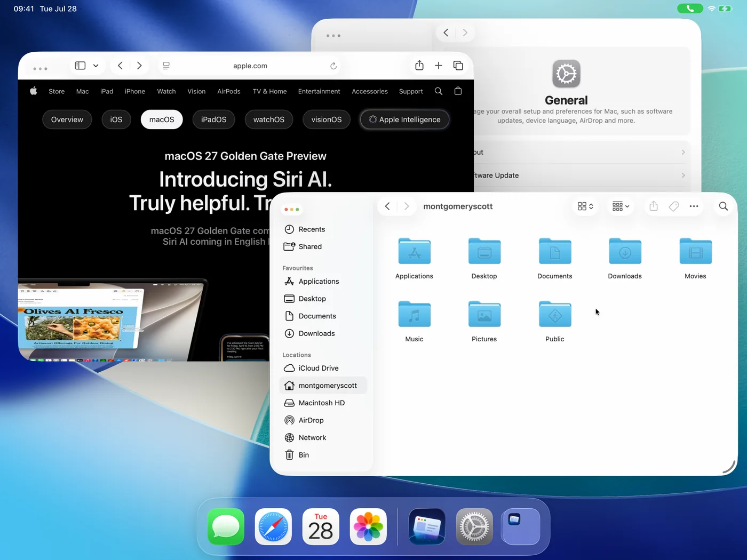
Task: Open AirPods in Apple site nav
Action: point(229,91)
